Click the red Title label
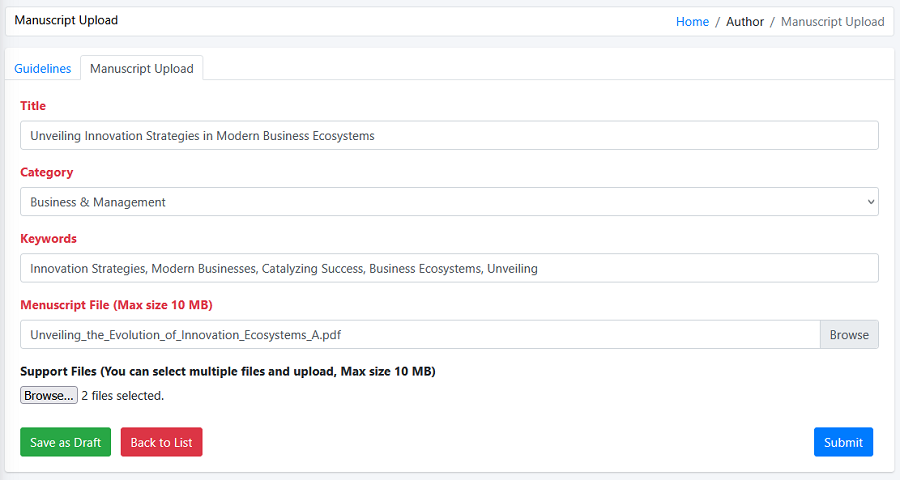900x480 pixels. coord(33,106)
